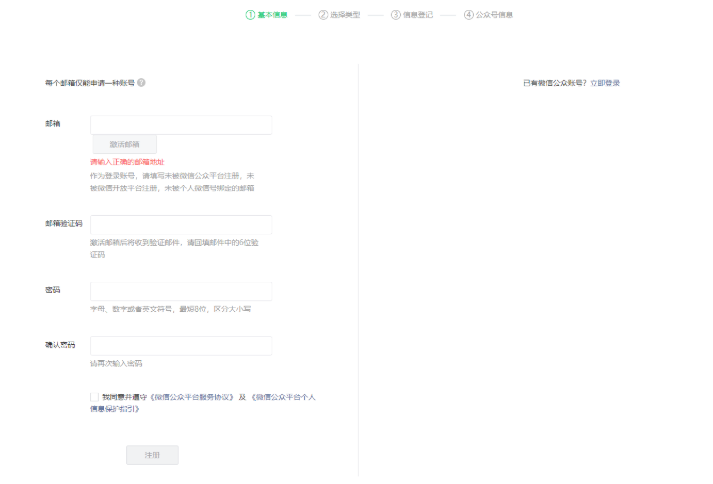Focus the 密码 password field
The height and width of the screenshot is (484, 713).
pos(181,291)
